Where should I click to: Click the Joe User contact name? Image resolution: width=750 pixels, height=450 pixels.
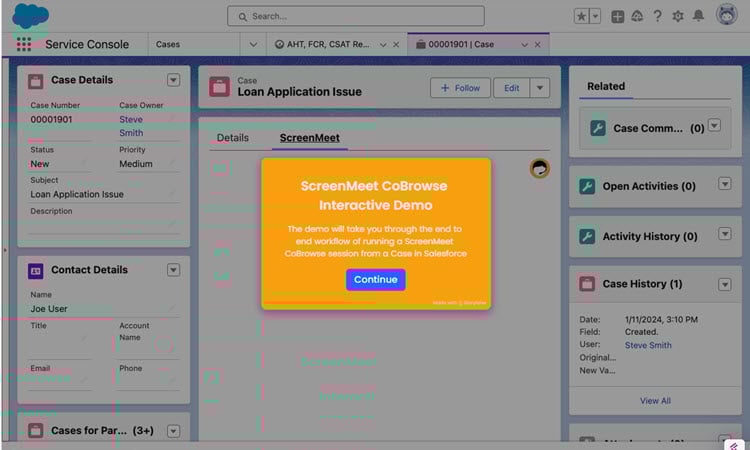(49, 309)
